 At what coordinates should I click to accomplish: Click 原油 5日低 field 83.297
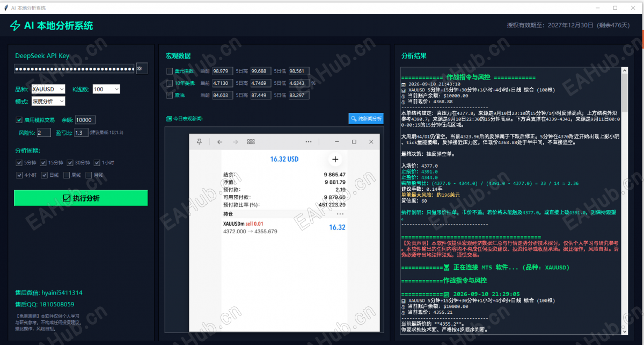pyautogui.click(x=299, y=95)
